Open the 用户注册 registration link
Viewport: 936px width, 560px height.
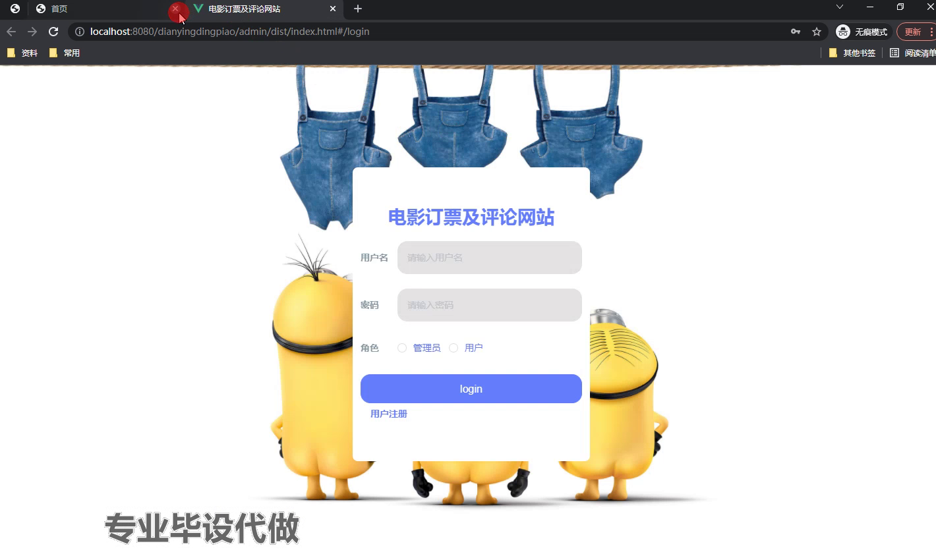(x=389, y=414)
